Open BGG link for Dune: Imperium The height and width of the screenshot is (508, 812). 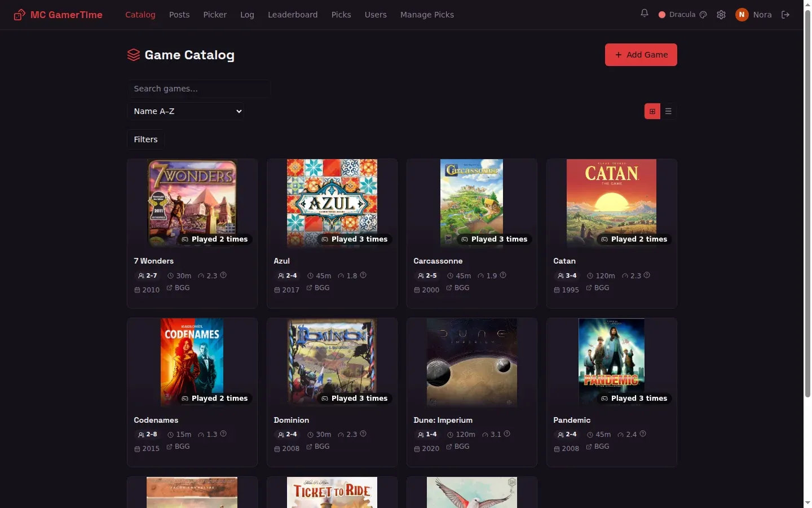point(458,446)
